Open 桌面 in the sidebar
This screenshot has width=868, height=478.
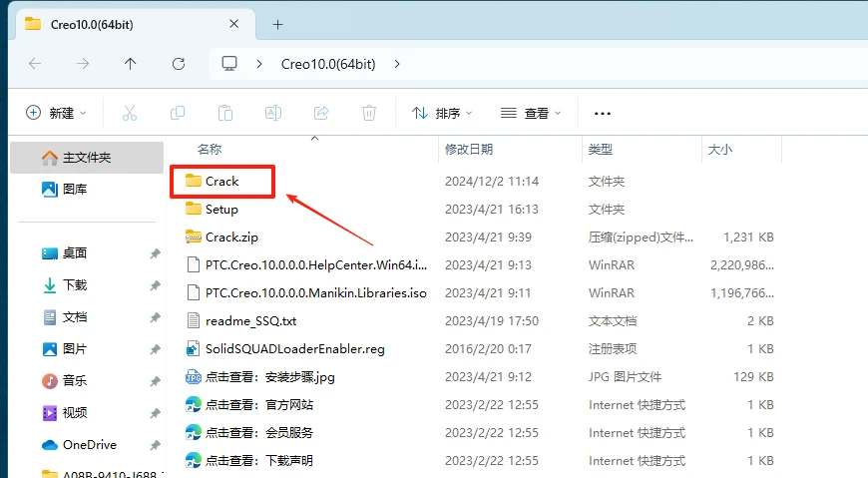coord(75,253)
